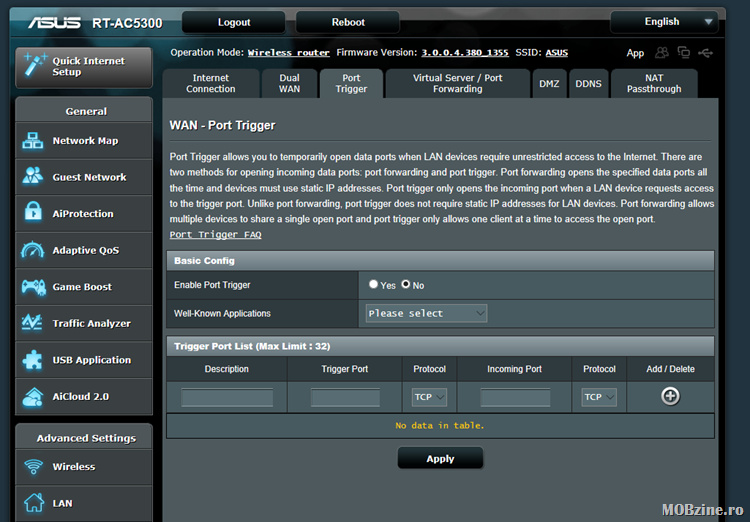This screenshot has height=522, width=750.
Task: Switch to the NAT Passthrough tab
Action: tap(654, 83)
